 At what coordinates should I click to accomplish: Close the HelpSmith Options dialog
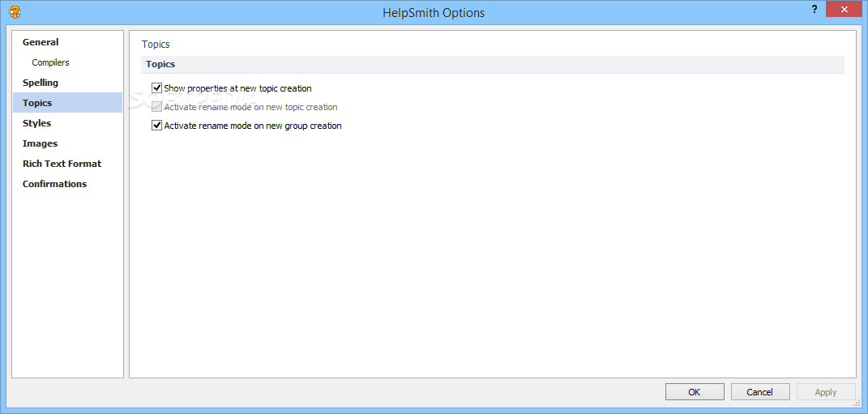(844, 10)
